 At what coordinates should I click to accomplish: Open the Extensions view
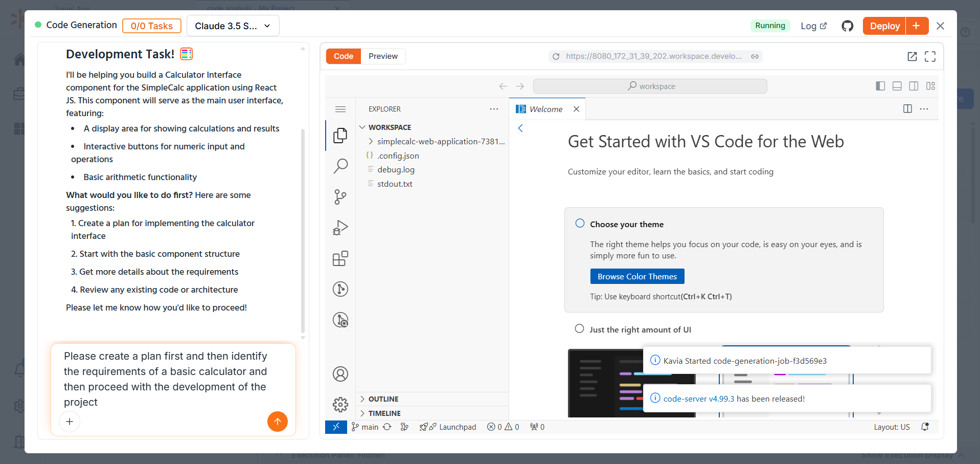tap(340, 258)
